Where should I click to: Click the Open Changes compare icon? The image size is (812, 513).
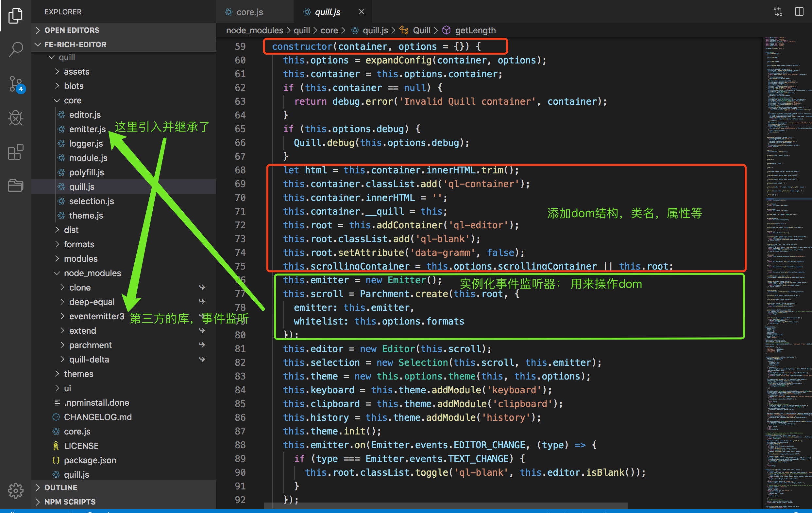click(778, 12)
